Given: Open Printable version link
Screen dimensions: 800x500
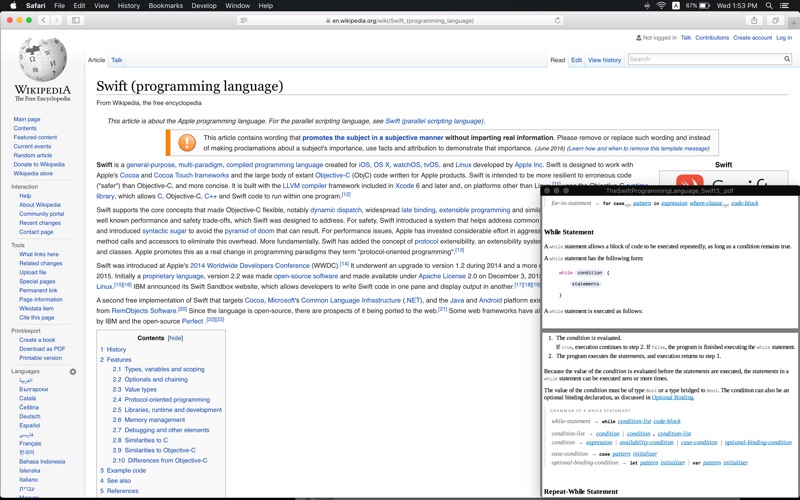Looking at the screenshot, I should pyautogui.click(x=40, y=358).
